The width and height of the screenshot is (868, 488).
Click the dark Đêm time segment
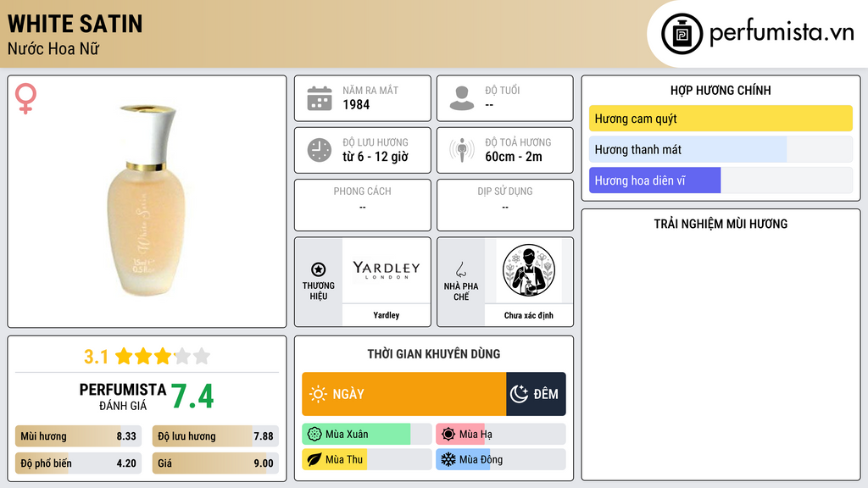536,394
